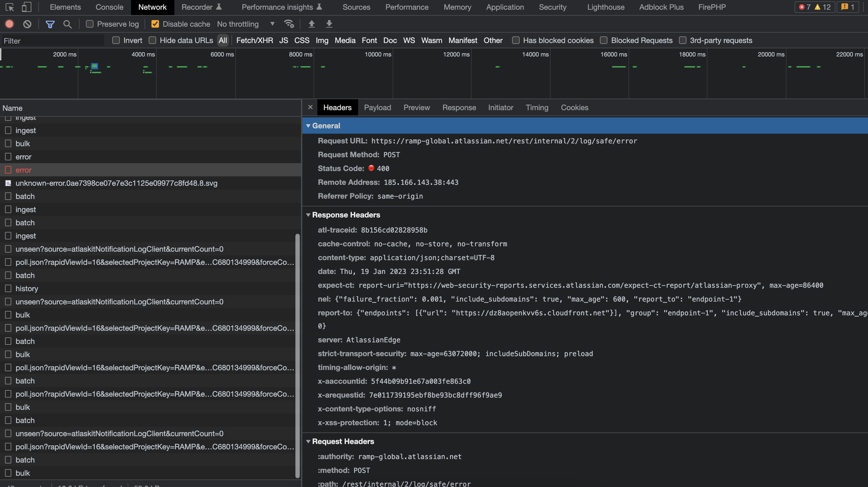The image size is (868, 487).
Task: Filter requests by Manifest type
Action: [x=463, y=40]
